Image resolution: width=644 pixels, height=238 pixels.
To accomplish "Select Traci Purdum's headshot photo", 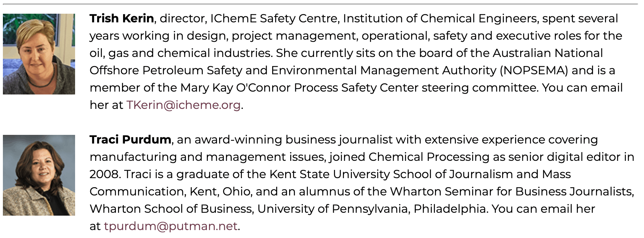I will pos(39,175).
